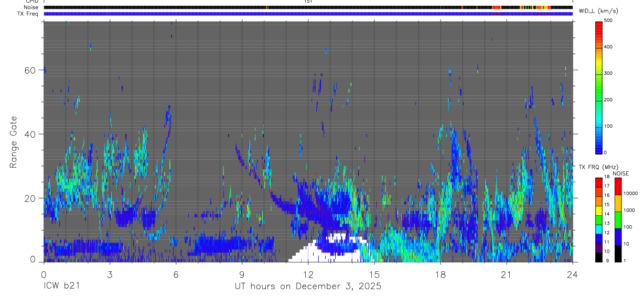
Task: Click the '18' hour tick label on x-axis
Action: click(440, 274)
